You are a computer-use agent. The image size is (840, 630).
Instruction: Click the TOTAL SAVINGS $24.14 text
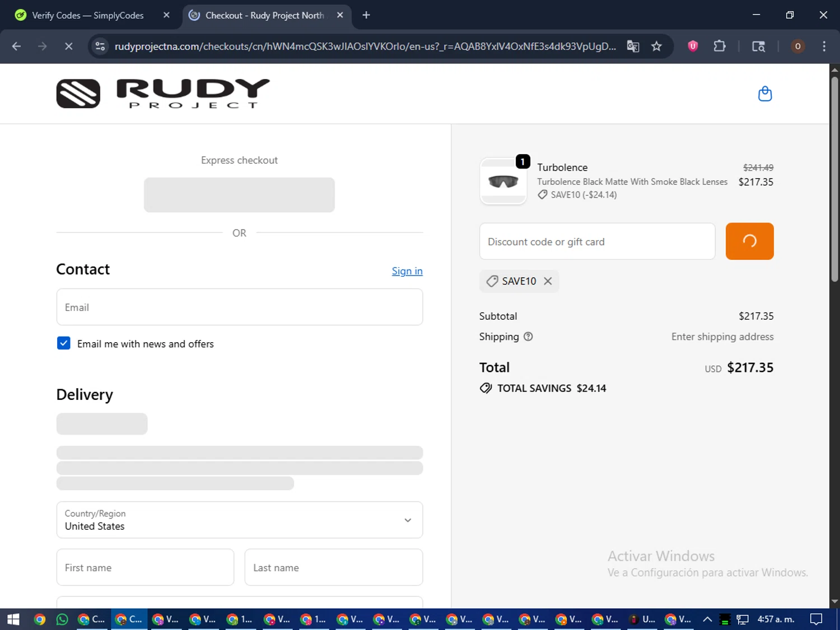click(551, 388)
